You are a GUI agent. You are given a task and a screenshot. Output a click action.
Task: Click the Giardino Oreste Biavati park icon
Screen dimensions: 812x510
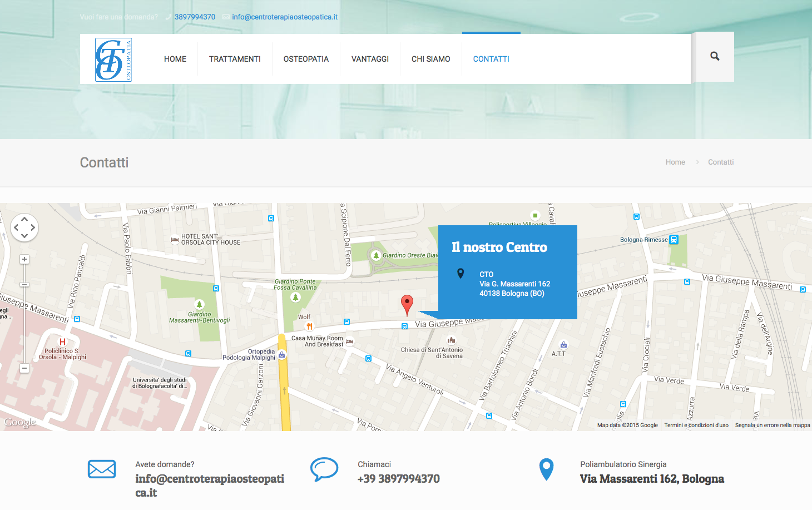click(x=376, y=255)
